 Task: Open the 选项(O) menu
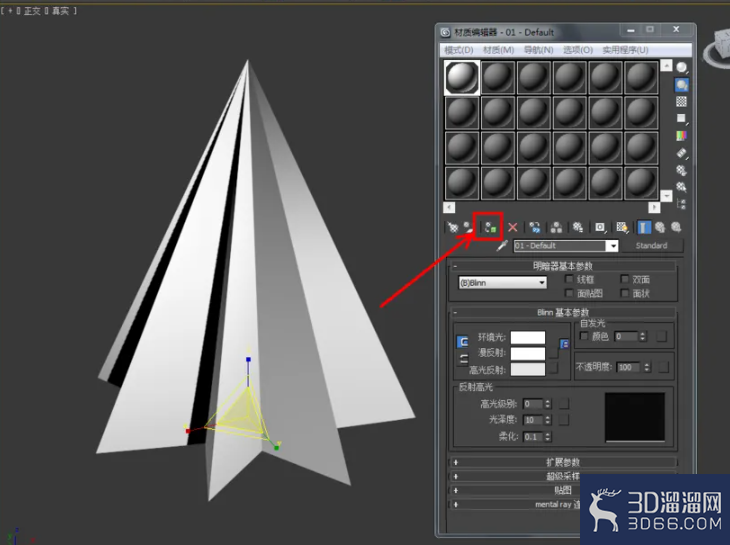click(x=578, y=50)
